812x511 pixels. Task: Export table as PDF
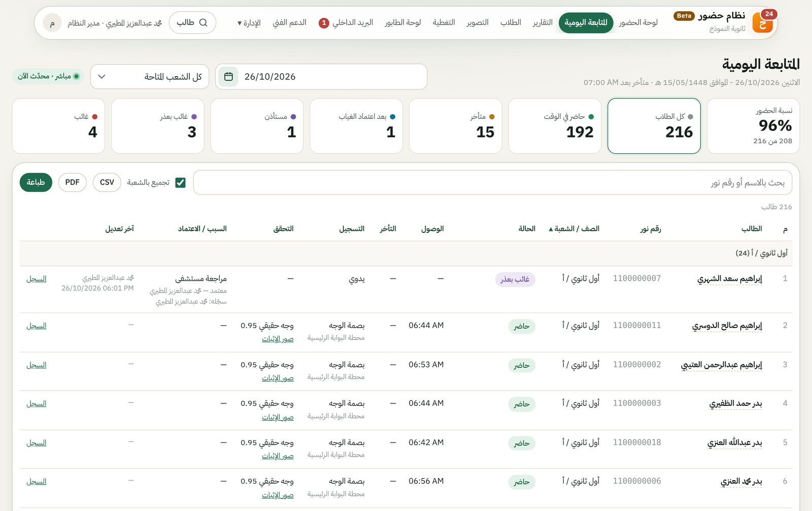click(73, 182)
